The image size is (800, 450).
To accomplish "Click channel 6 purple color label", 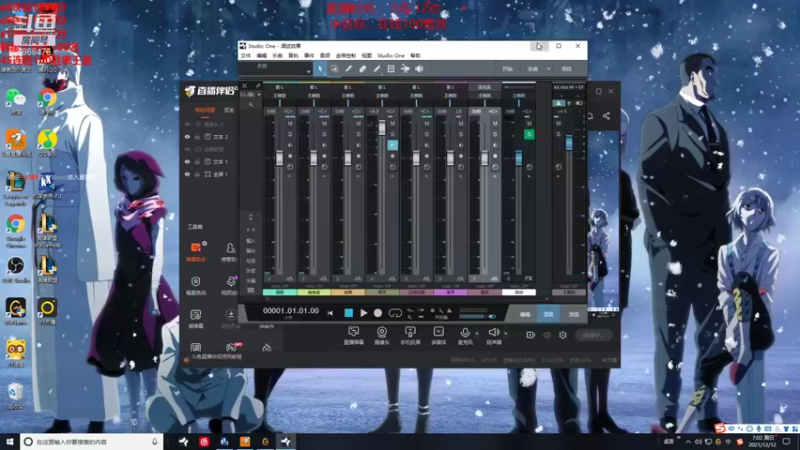I will pos(450,292).
